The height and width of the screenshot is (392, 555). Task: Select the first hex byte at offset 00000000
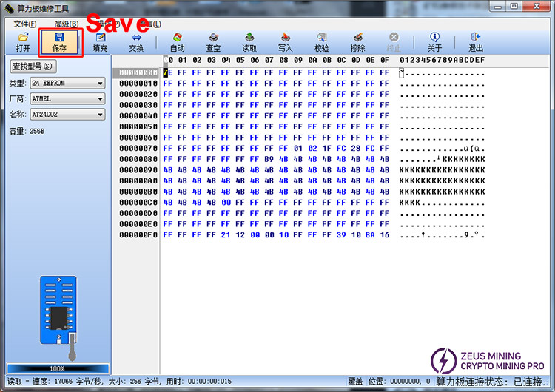(x=167, y=72)
